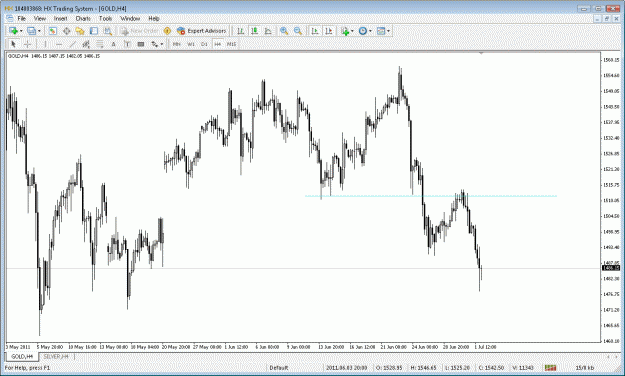Select the Fibonacci Retracement tool

[100, 44]
